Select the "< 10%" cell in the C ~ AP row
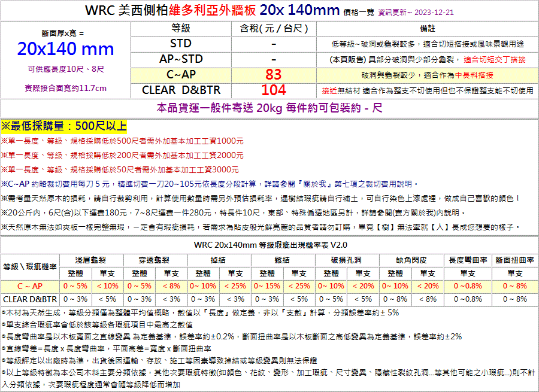Viewport: 539px width, 392px height. click(x=107, y=286)
